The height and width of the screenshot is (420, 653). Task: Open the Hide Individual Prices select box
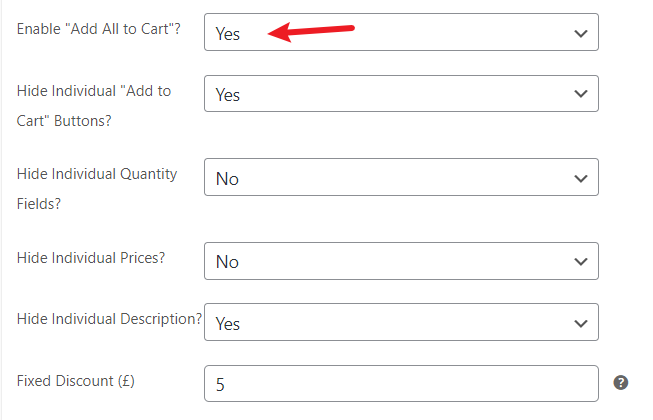coord(401,261)
